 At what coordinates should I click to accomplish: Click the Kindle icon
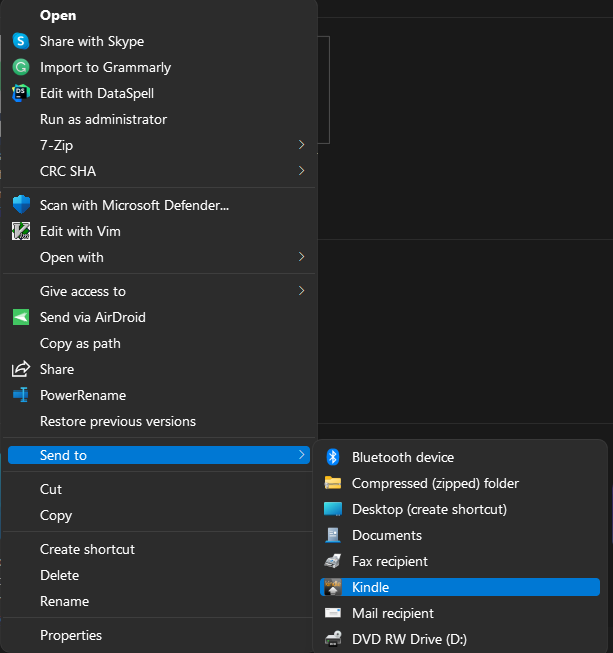point(333,587)
